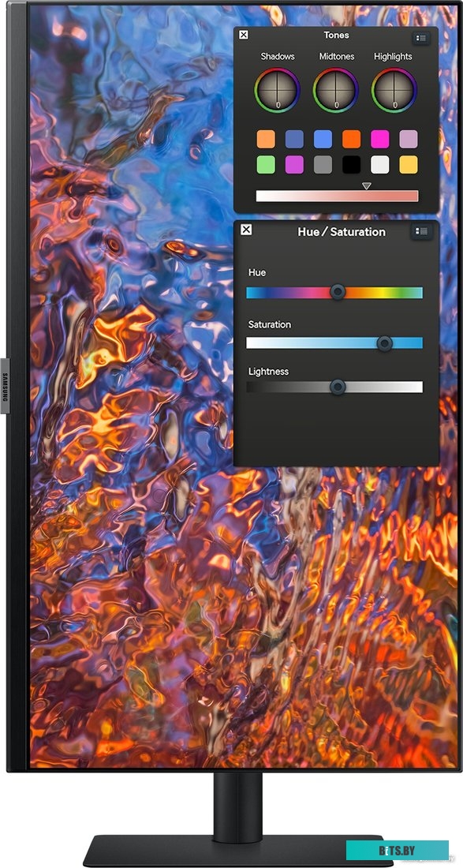This screenshot has height=868, width=463.
Task: Click the Hue / Saturation title
Action: 342,232
